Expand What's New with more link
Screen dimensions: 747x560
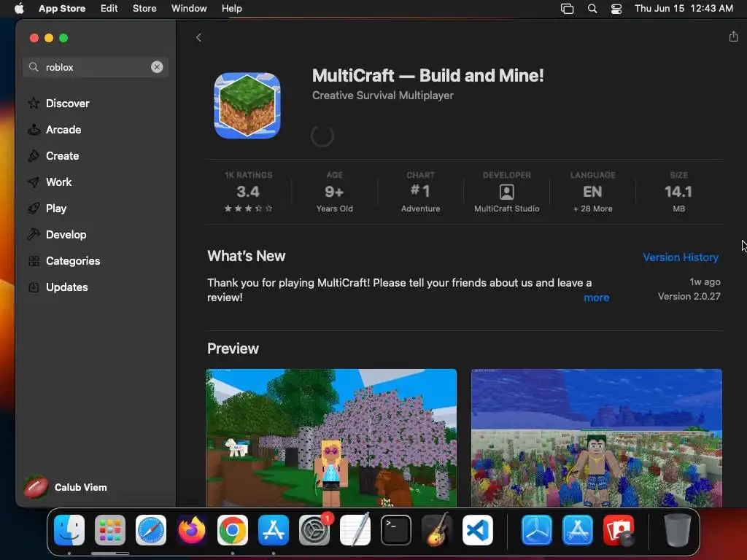(x=597, y=297)
